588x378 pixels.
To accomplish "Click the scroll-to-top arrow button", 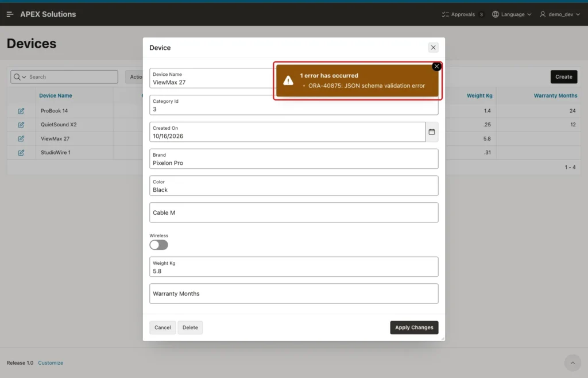I will pos(572,362).
